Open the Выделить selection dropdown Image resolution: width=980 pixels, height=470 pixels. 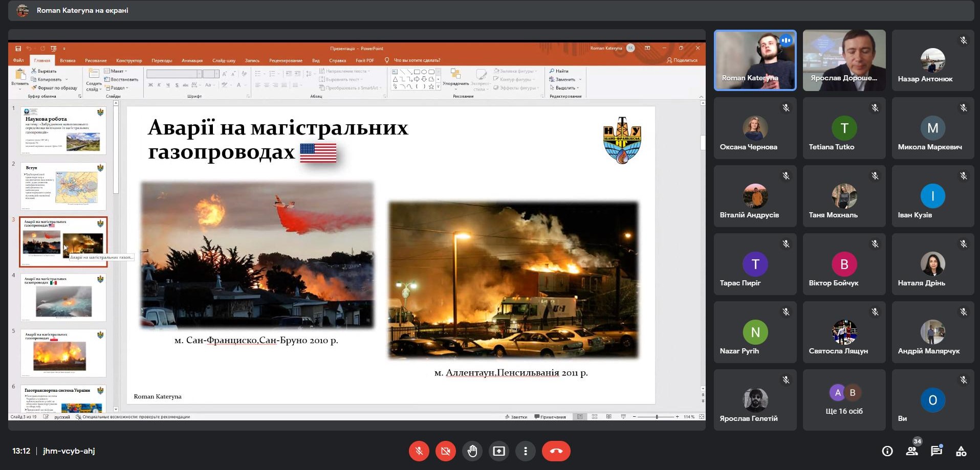tap(565, 88)
